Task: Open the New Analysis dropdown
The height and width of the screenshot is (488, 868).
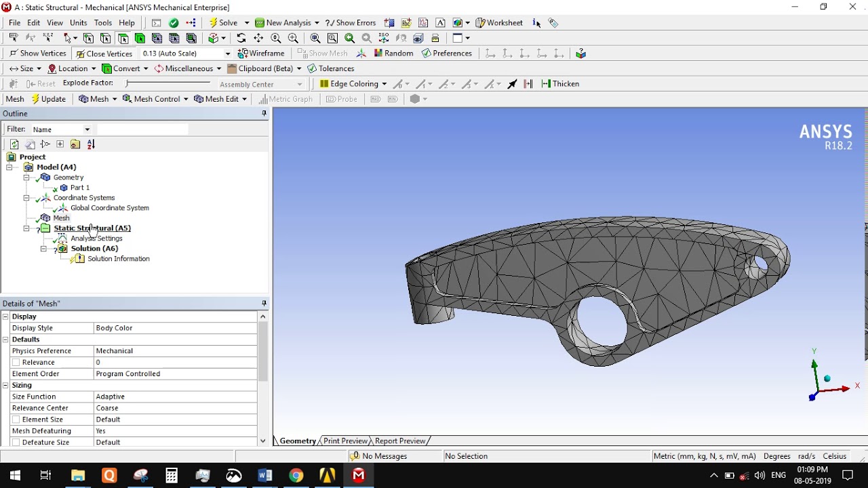Action: coord(317,22)
